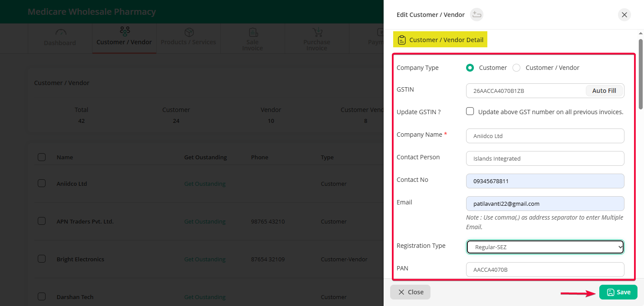Select the Customer / Vendor radio option
Image resolution: width=644 pixels, height=306 pixels.
(516, 68)
